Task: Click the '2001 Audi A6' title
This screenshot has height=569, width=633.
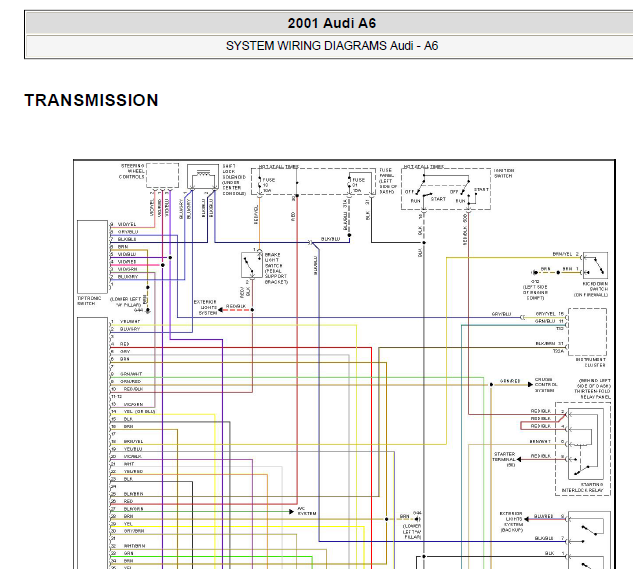Action: [x=331, y=23]
